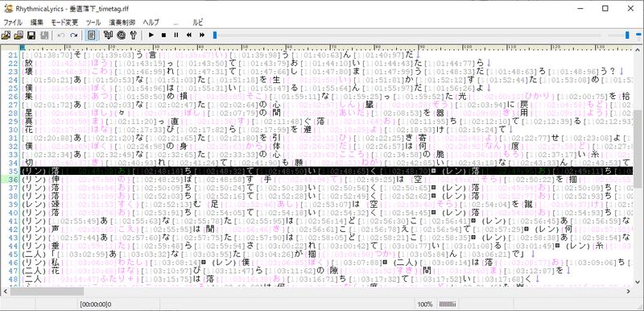Open the ファイル menu
644x311 pixels.
13,23
